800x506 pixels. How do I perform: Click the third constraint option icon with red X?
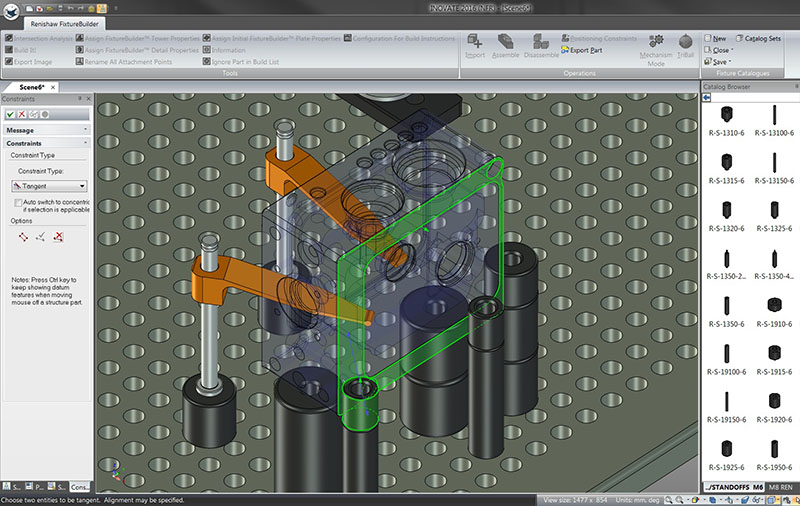(x=58, y=237)
